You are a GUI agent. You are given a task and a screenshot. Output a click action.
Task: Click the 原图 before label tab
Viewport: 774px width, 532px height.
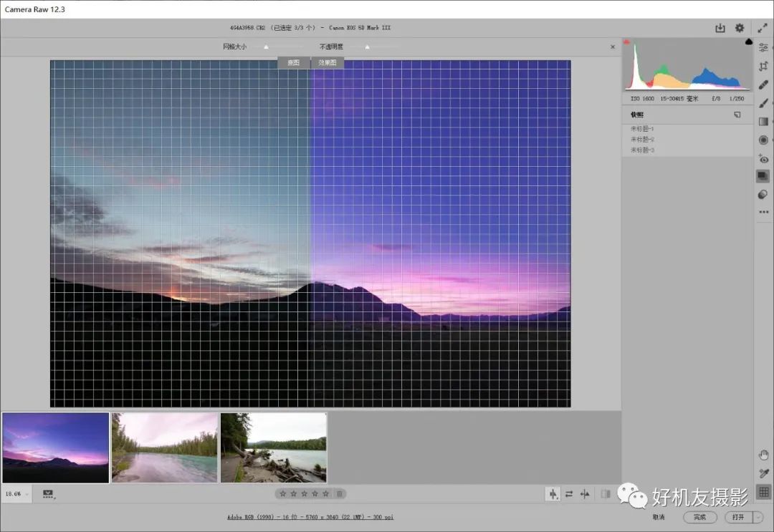(x=294, y=62)
